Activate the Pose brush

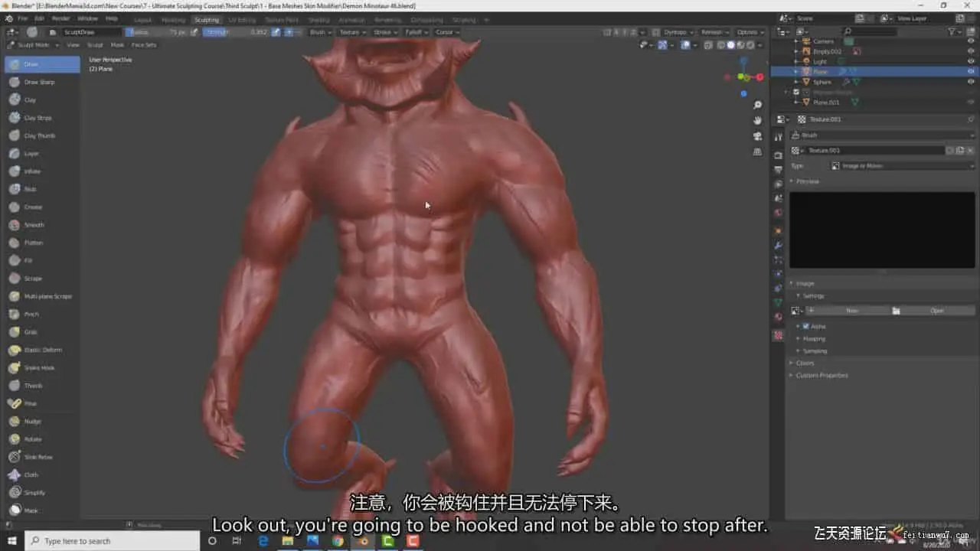(42, 403)
